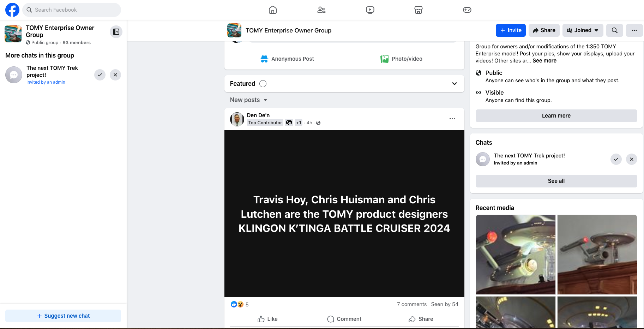This screenshot has width=644, height=329.
Task: Open post options ellipsis on Den De'n post
Action: tap(452, 119)
